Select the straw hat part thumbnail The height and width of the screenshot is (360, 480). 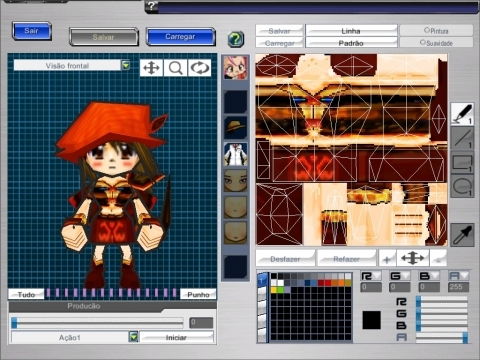(235, 128)
